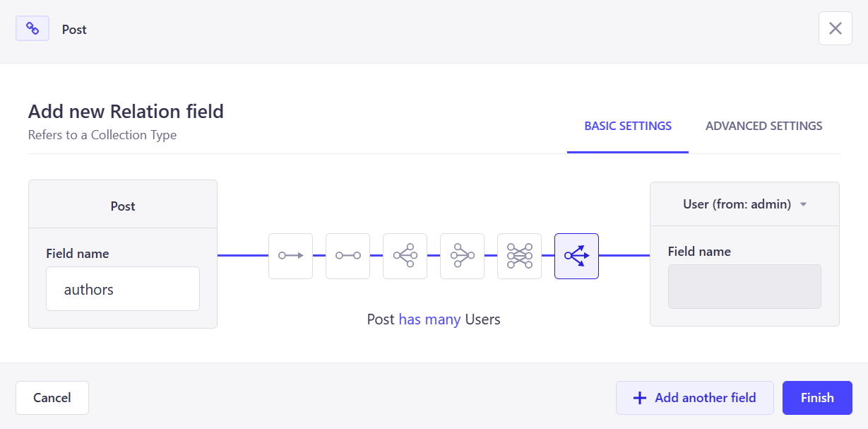Click the highlighted has many text
Image resolution: width=868 pixels, height=429 pixels.
429,319
